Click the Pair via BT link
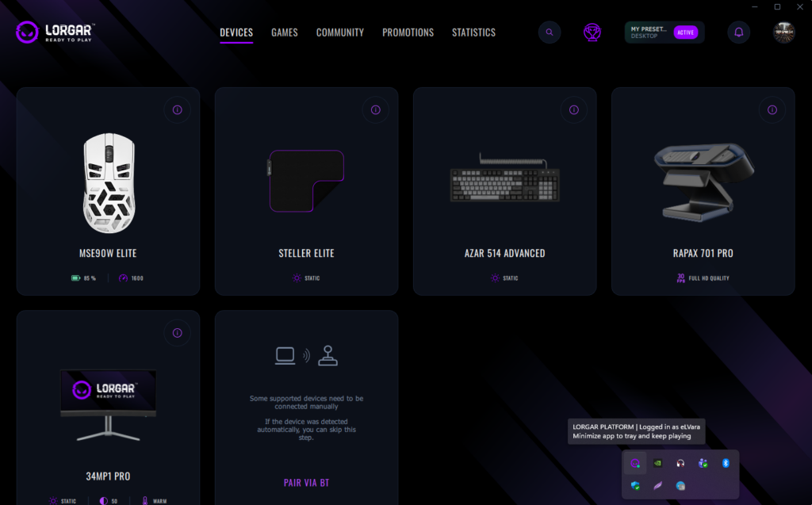 point(306,482)
